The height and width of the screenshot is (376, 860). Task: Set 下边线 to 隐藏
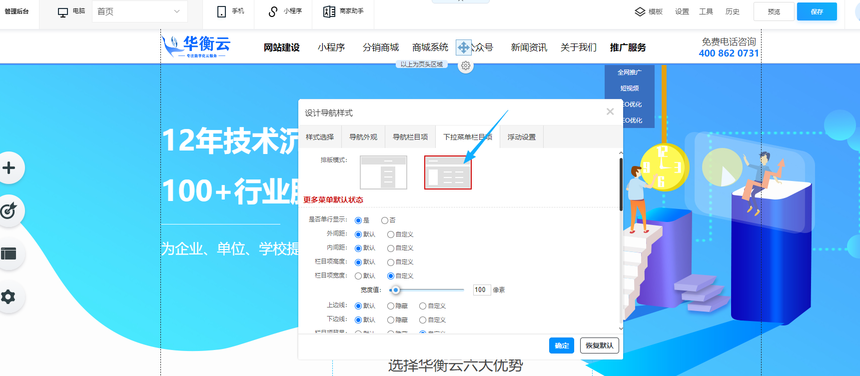(391, 320)
